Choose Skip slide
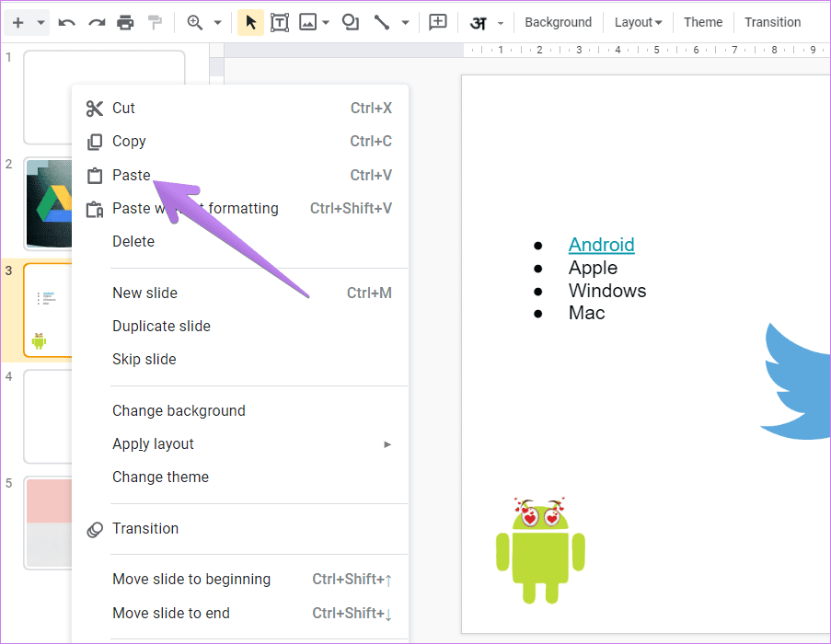831x644 pixels. point(240,359)
